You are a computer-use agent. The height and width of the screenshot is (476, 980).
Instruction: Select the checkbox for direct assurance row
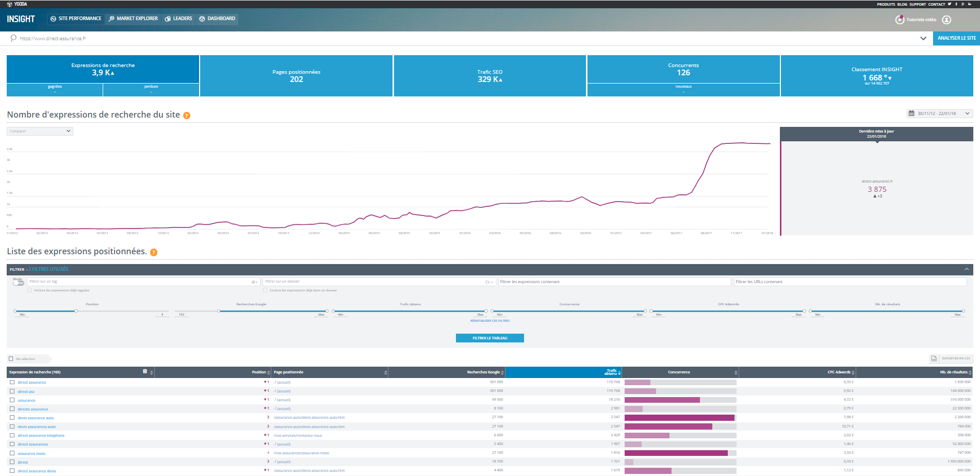[12, 382]
